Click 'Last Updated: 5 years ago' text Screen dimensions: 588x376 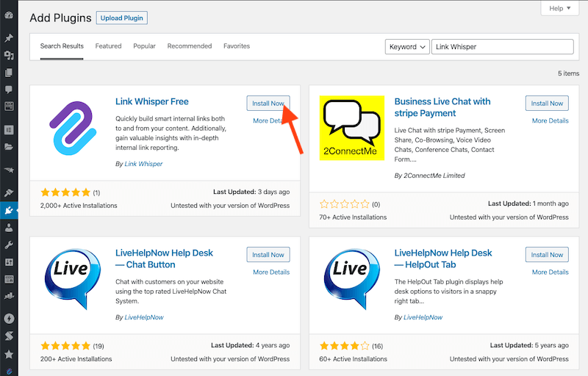pyautogui.click(x=529, y=345)
